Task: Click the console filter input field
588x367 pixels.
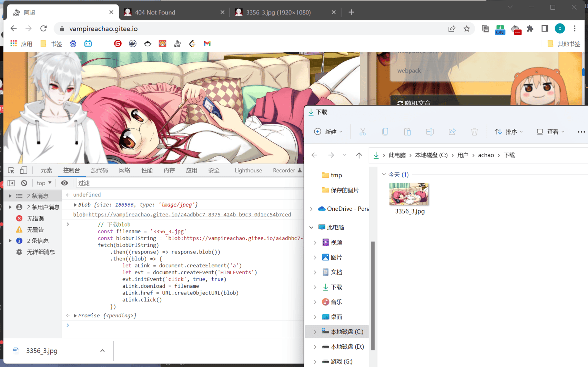Action: (186, 183)
